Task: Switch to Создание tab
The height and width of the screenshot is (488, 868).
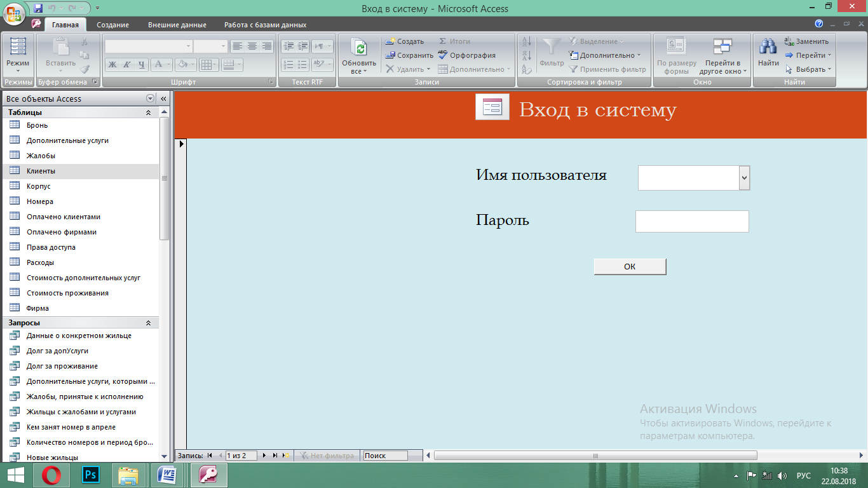Action: click(113, 25)
